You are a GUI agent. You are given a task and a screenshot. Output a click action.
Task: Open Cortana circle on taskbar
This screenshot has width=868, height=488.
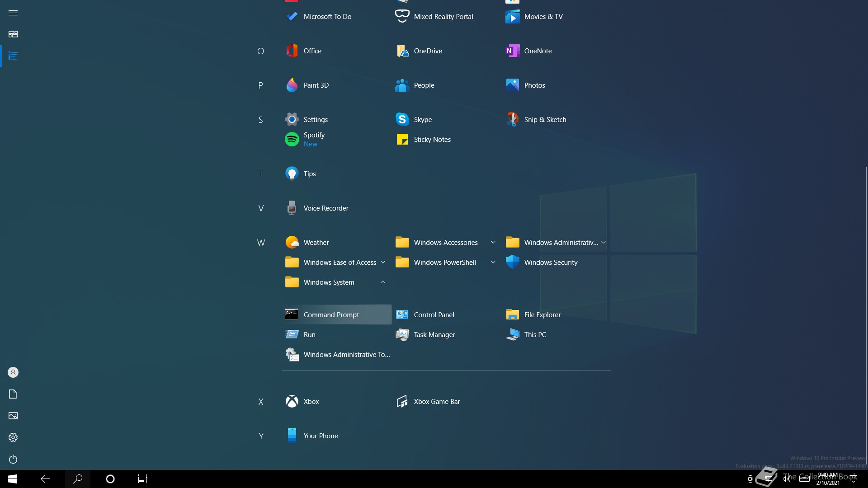(110, 479)
